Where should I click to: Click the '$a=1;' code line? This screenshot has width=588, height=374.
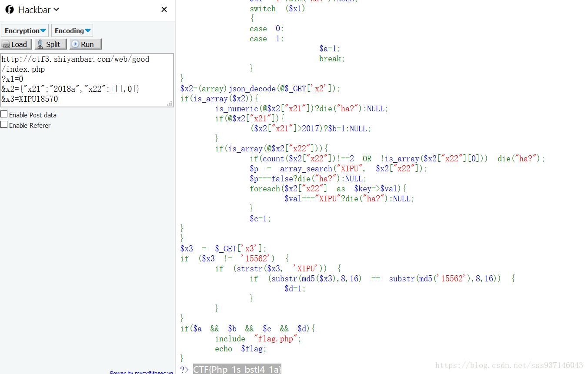tap(330, 49)
